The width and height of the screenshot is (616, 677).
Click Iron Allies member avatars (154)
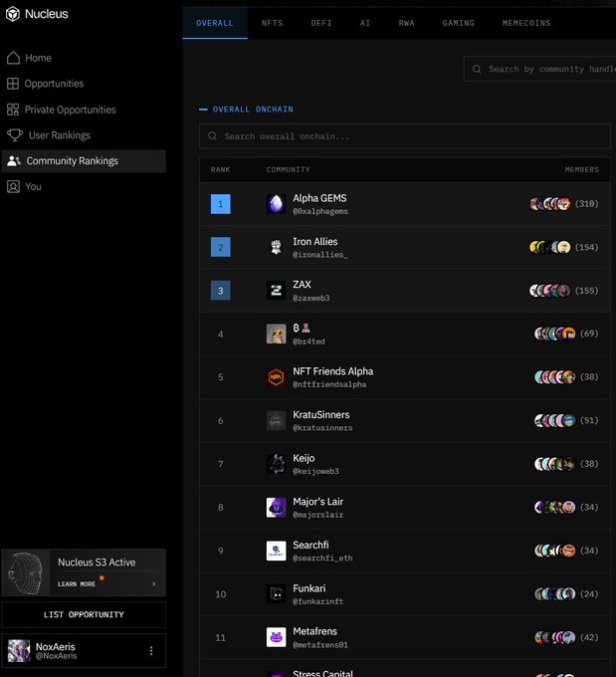click(550, 247)
